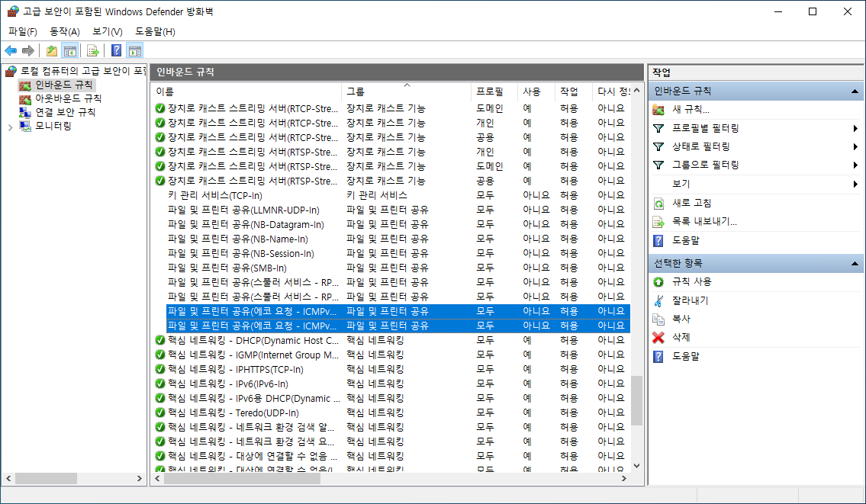Click the 새 규칙... action link
The height and width of the screenshot is (504, 866).
(691, 109)
